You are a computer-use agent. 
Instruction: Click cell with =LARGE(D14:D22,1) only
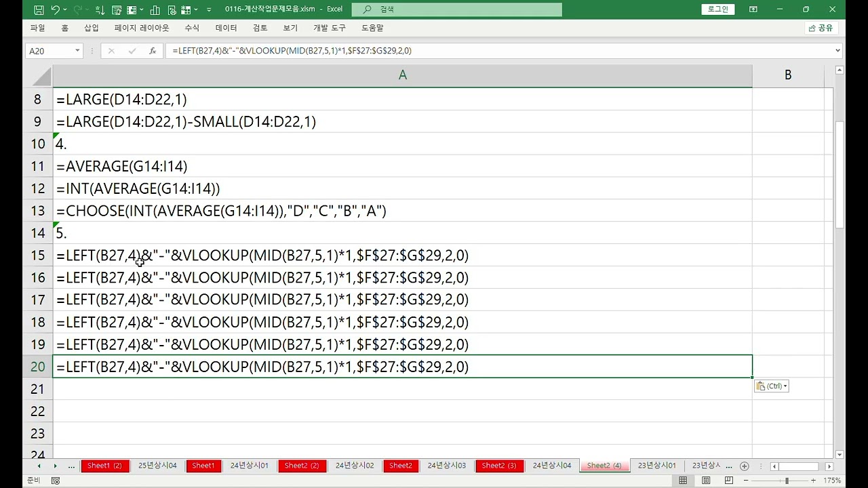(402, 100)
